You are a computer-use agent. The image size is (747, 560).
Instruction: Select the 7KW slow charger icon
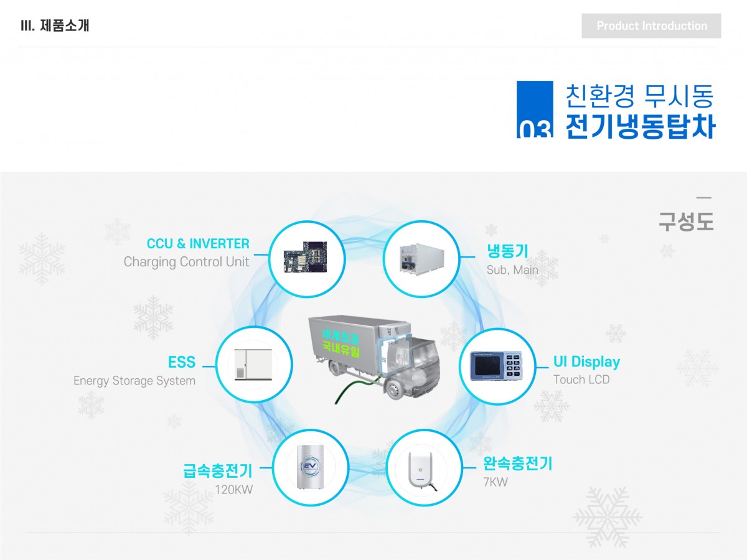point(424,467)
